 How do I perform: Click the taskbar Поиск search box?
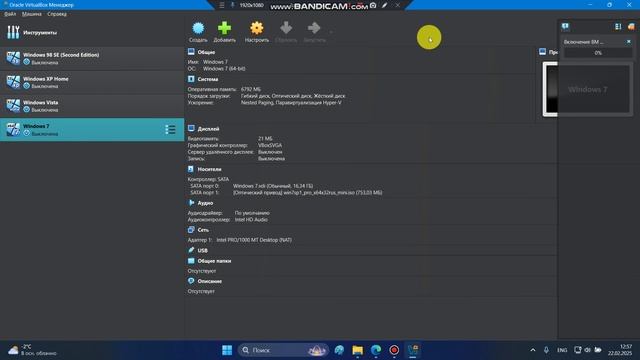pos(283,350)
